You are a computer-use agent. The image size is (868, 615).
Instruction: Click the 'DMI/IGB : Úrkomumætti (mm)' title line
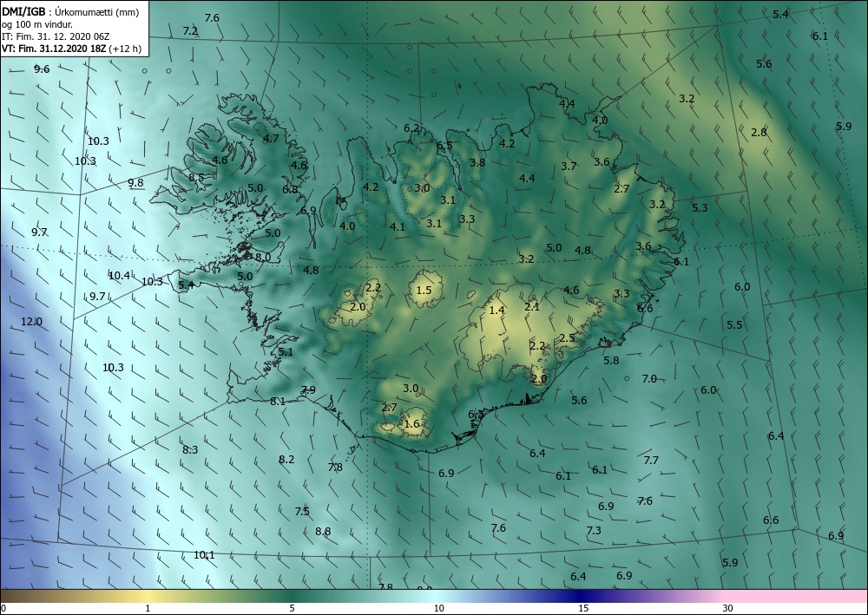[70, 11]
